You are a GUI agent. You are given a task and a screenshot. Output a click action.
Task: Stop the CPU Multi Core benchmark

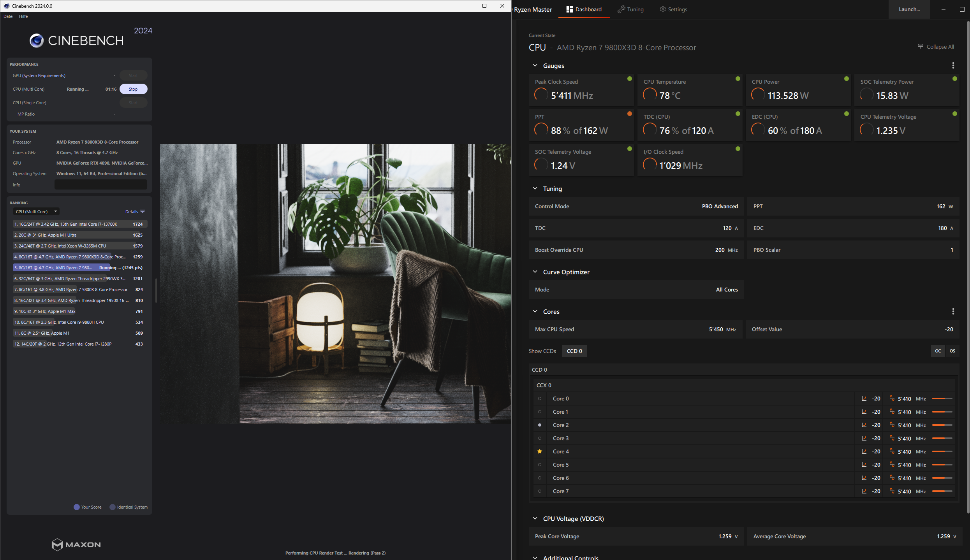133,89
